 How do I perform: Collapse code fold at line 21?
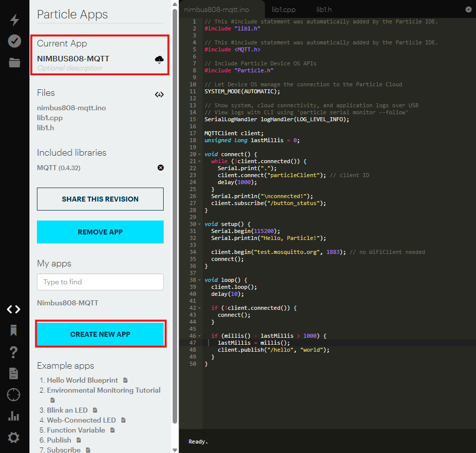point(200,161)
